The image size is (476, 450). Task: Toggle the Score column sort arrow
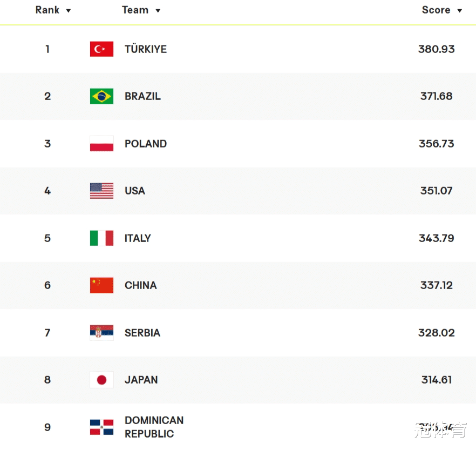click(x=460, y=11)
